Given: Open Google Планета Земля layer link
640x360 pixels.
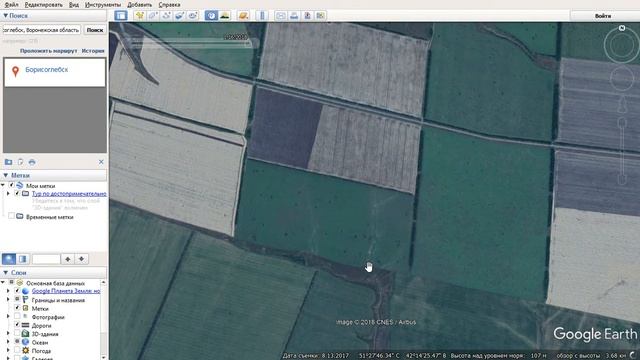Looking at the screenshot, I should (66, 291).
